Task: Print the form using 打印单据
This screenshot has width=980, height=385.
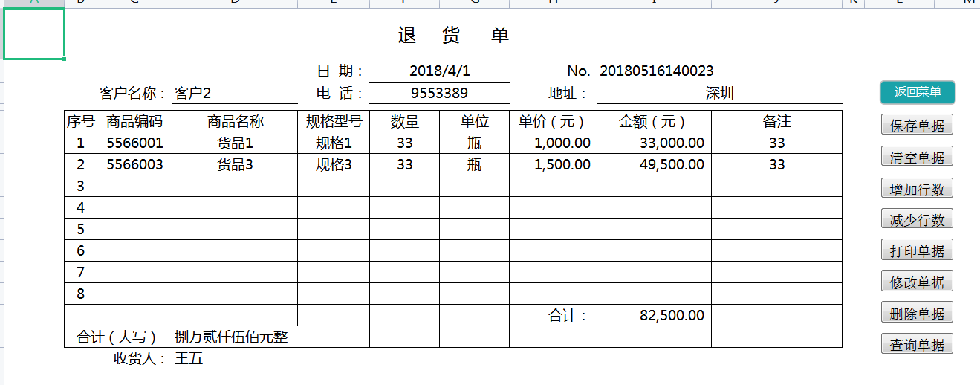Action: 917,251
